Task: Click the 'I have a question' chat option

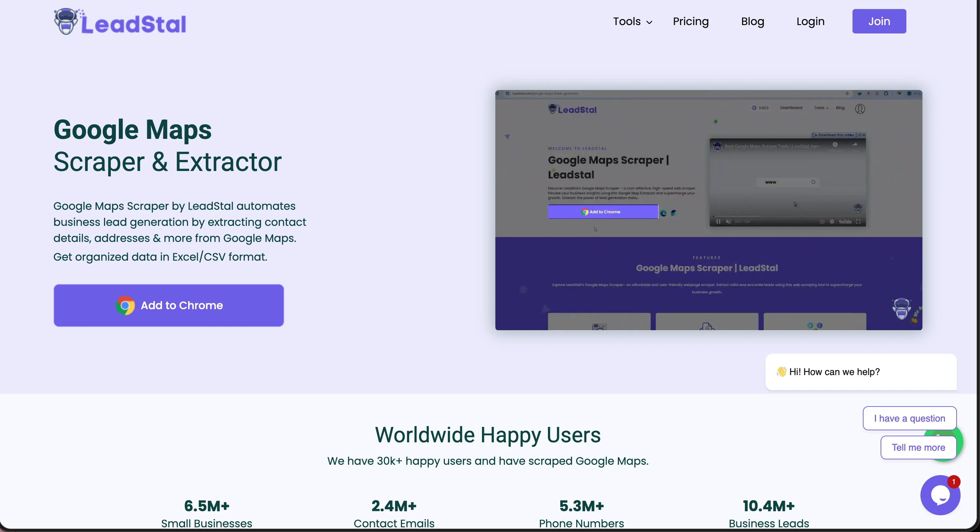Action: 909,418
